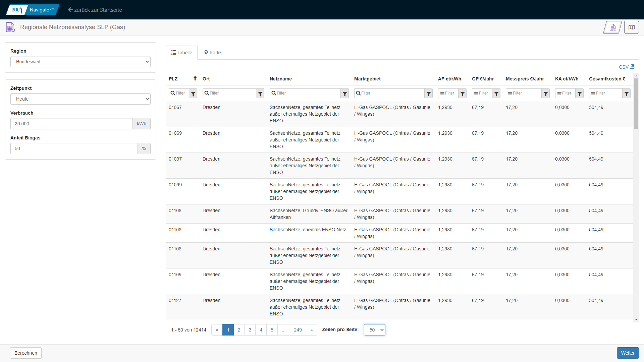Select the Tabelle tab

182,53
